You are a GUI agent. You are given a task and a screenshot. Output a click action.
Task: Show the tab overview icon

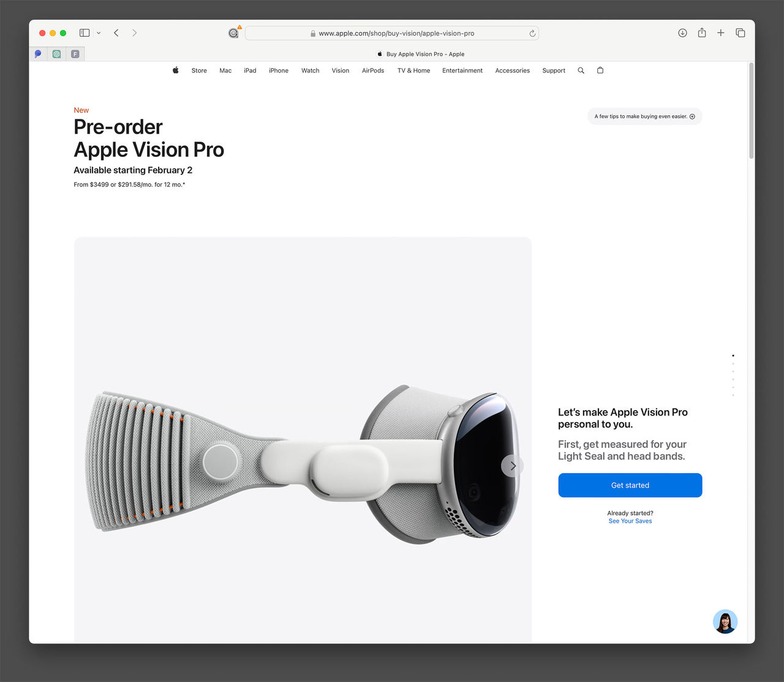tap(740, 32)
